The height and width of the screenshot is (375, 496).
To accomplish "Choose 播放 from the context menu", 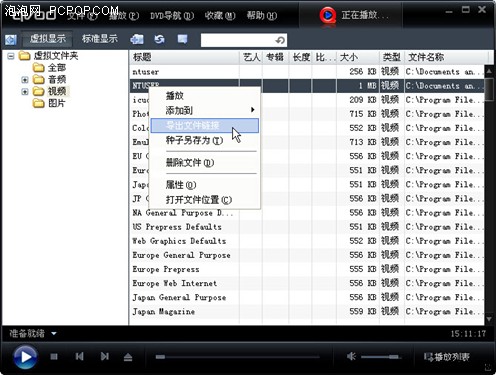I will click(204, 96).
